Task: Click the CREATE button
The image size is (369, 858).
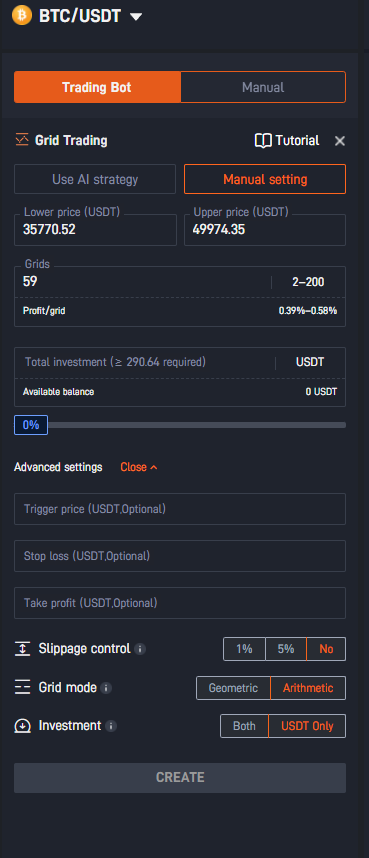Action: (180, 778)
